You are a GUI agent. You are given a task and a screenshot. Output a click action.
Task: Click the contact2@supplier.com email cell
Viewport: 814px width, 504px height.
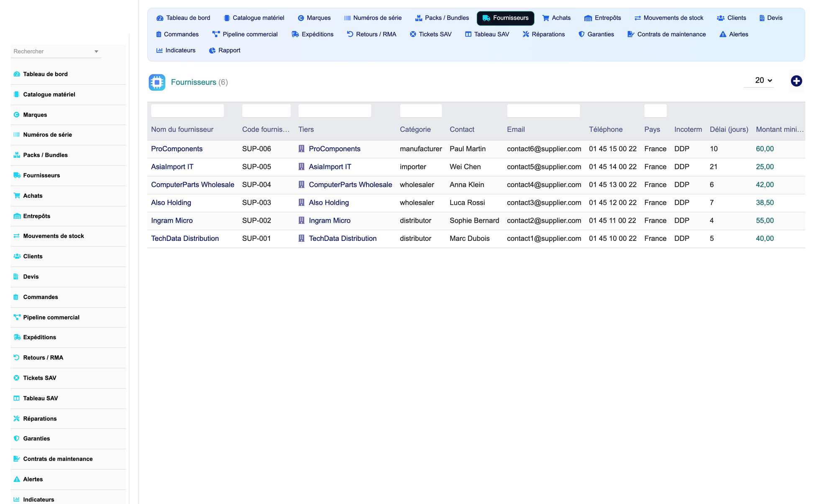click(x=544, y=220)
